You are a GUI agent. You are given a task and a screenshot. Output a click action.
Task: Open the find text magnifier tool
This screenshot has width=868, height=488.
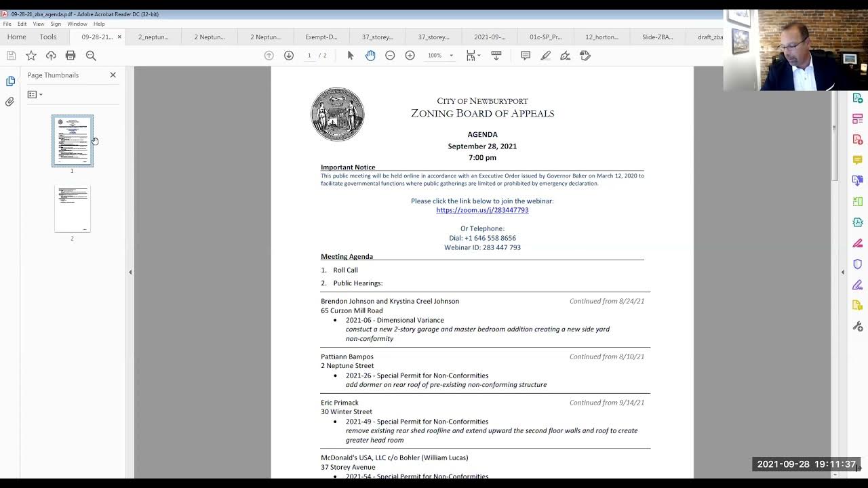pyautogui.click(x=91, y=56)
